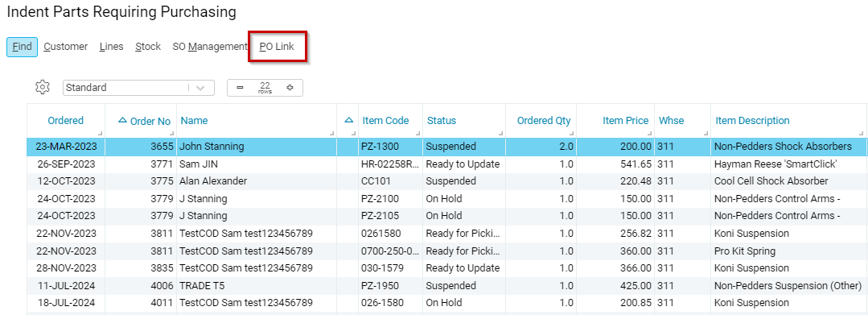Click the 28-NOV-2023 ordered date

pyautogui.click(x=66, y=267)
